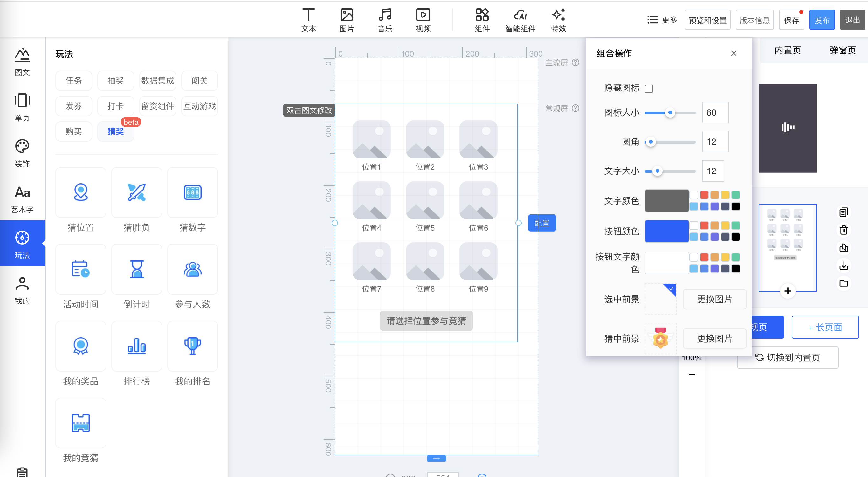The height and width of the screenshot is (477, 868).
Task: Add the 排行榜 leaderboard component
Action: 136,346
